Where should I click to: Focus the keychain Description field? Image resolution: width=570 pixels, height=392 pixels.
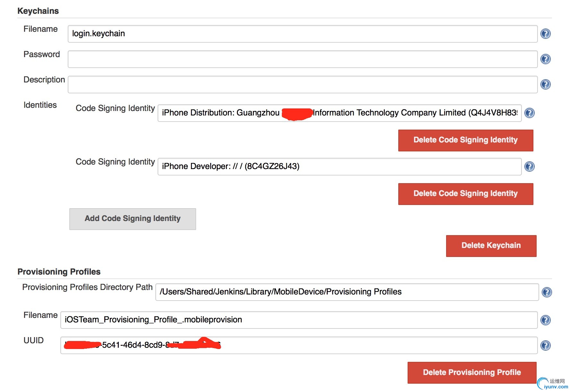[x=303, y=84]
